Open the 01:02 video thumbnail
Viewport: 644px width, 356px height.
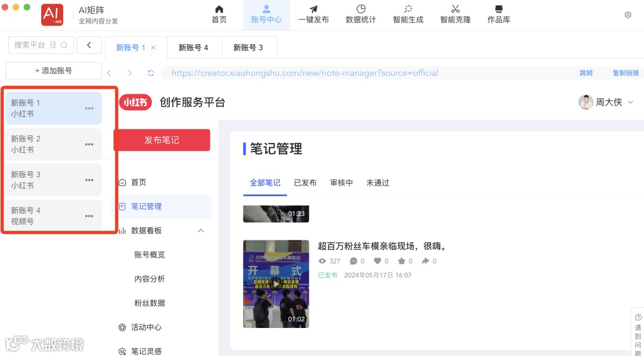[276, 284]
